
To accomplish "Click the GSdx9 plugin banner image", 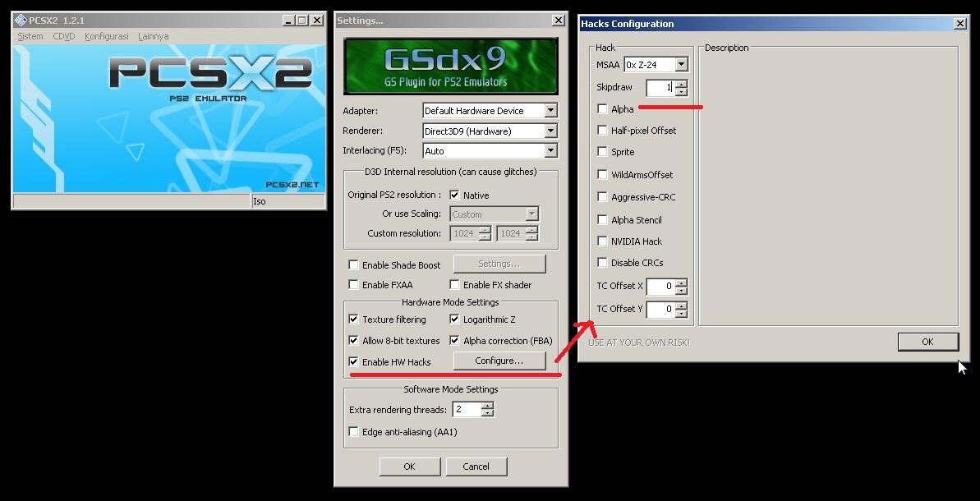I will tap(451, 67).
